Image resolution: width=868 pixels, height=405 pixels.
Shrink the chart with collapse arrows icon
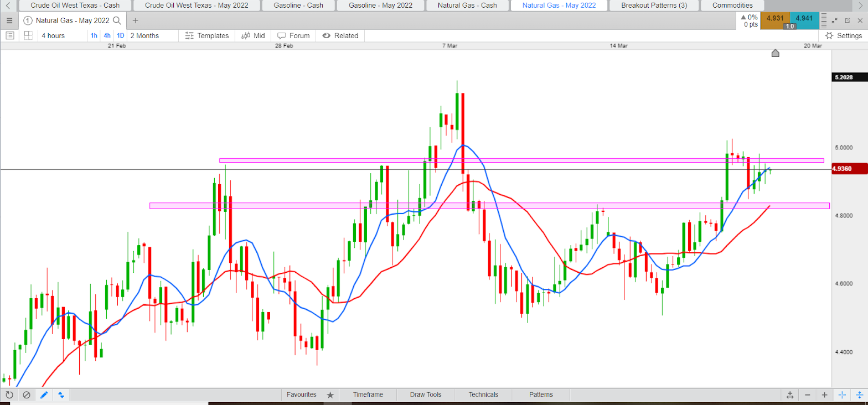click(835, 20)
